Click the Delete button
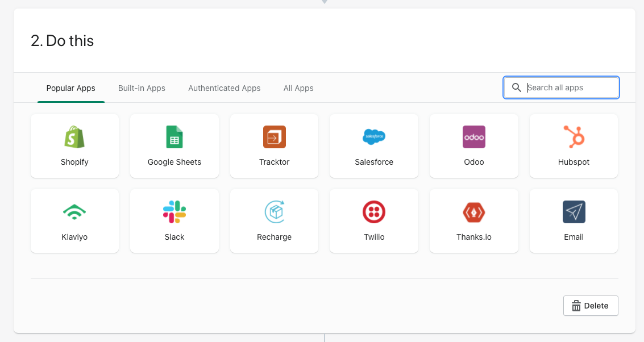The width and height of the screenshot is (644, 342). click(x=591, y=306)
